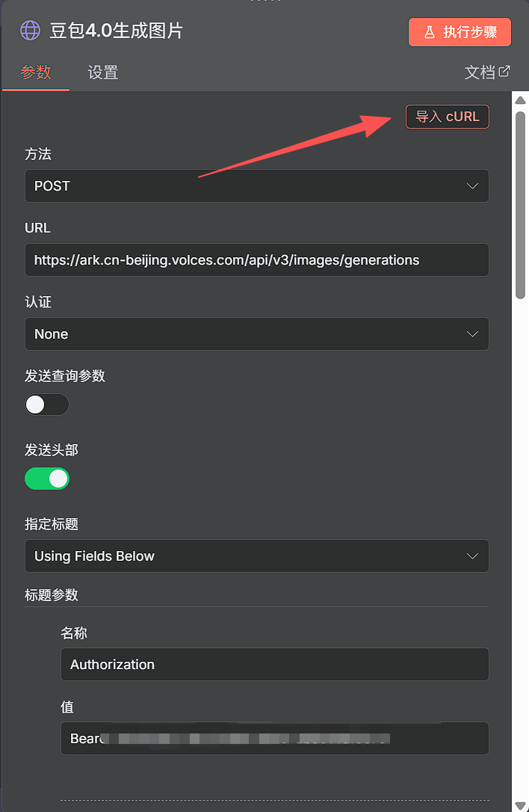Image resolution: width=529 pixels, height=812 pixels.
Task: Click the flask icon in 执行步骤 button
Action: (429, 32)
